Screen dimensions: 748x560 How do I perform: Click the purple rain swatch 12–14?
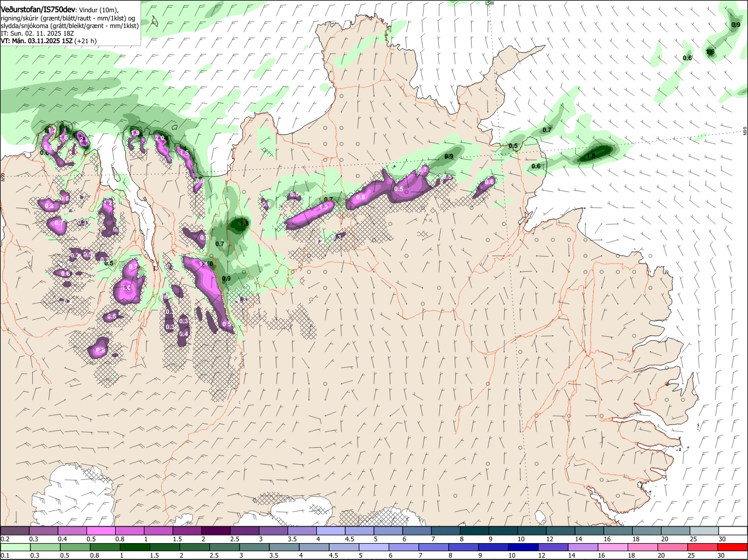click(x=553, y=547)
